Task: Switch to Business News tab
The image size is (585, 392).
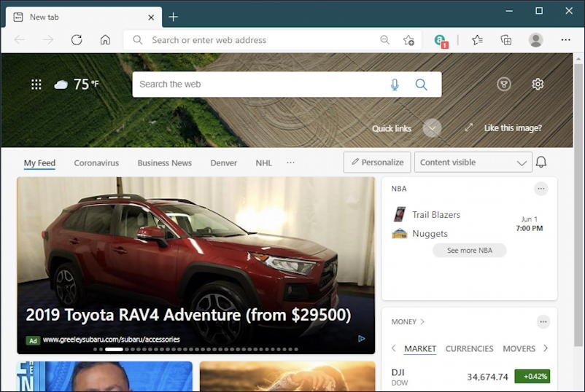Action: (165, 162)
